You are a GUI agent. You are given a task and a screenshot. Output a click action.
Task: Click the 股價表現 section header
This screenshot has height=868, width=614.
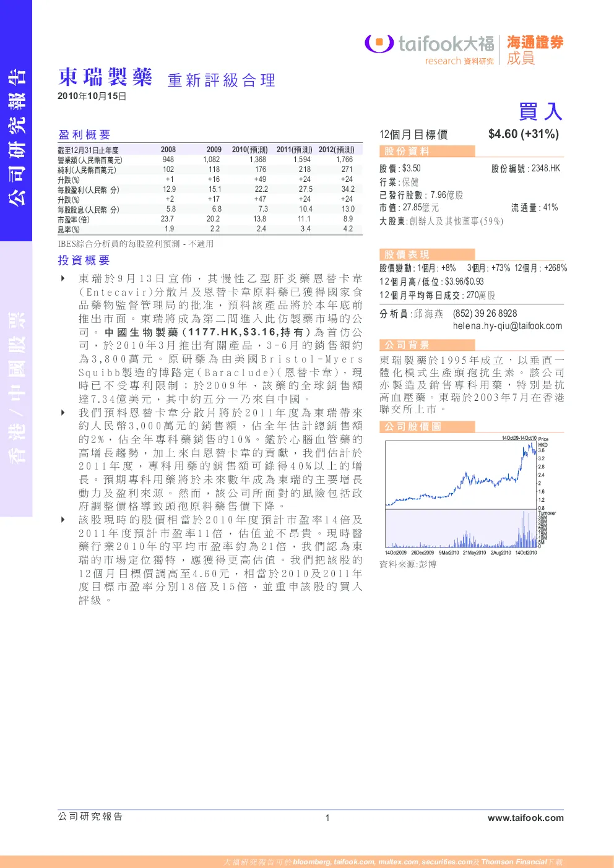point(427,254)
